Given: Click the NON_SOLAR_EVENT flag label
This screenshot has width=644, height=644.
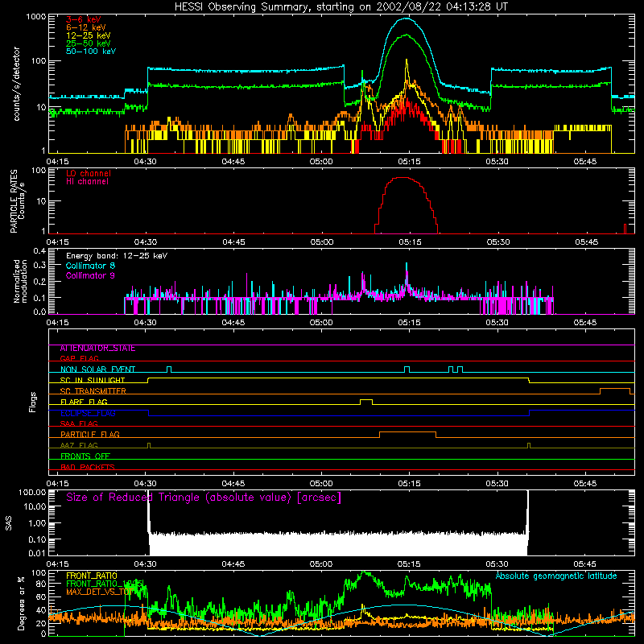Looking at the screenshot, I should coord(97,369).
